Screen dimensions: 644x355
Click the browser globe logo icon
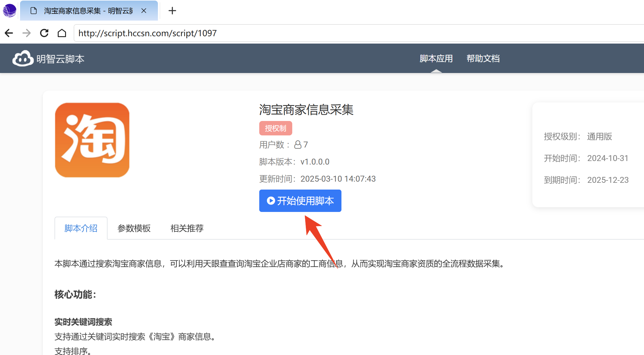pyautogui.click(x=9, y=11)
